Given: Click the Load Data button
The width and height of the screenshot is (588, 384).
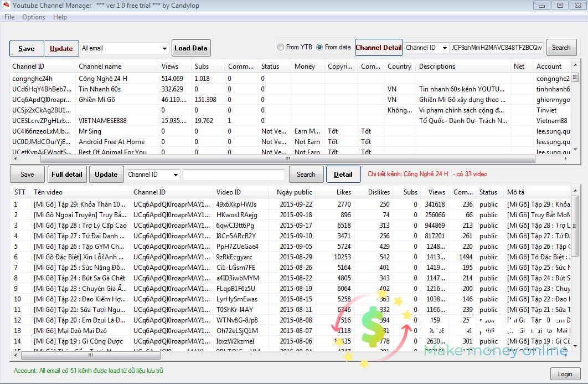Looking at the screenshot, I should [191, 48].
